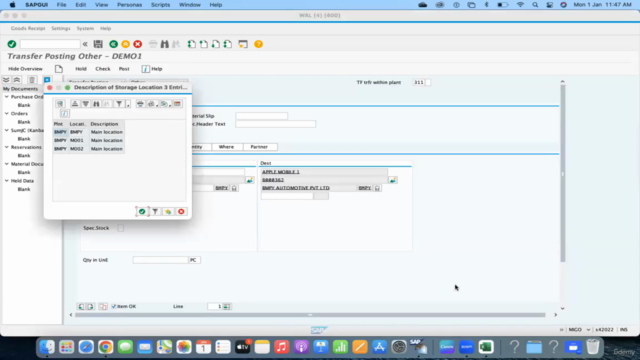
Task: Open the Goods Receipt menu
Action: tap(28, 29)
